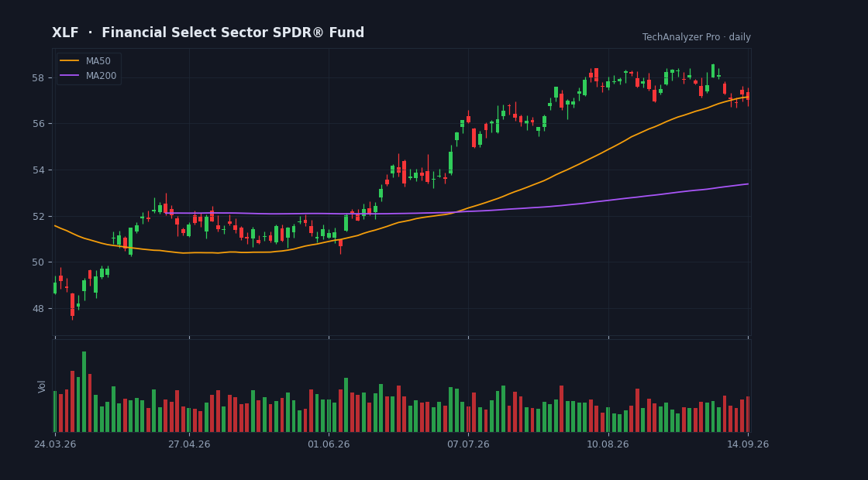Click the TechAnalyzer Pro daily label

697,37
